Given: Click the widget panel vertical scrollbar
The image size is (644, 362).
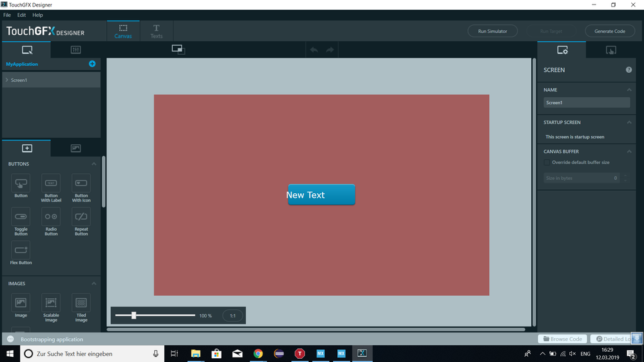Looking at the screenshot, I should click(104, 182).
